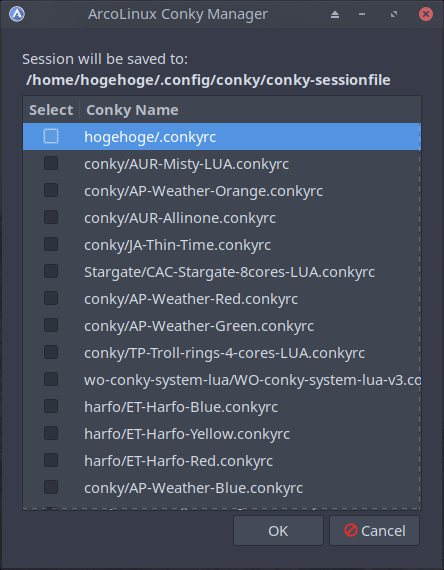The width and height of the screenshot is (444, 570).
Task: Click the keep-above arrow icon in title bar
Action: click(x=335, y=15)
